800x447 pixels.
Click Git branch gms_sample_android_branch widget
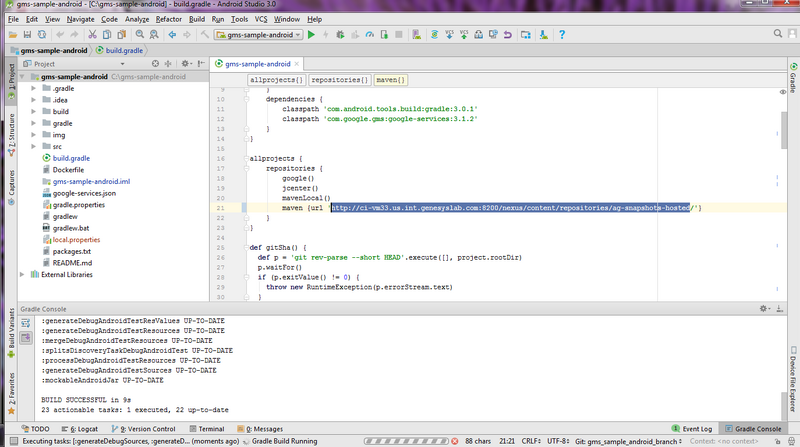629,441
